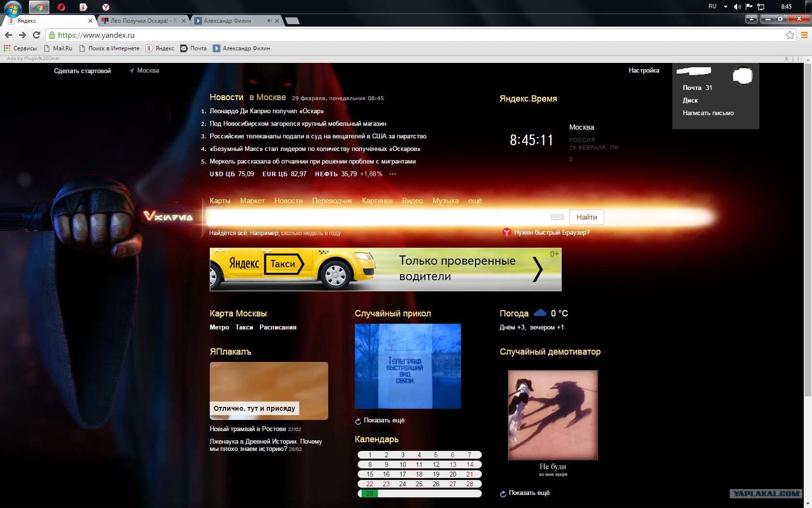Open the Yandex Browser taskbar icon

106,7
